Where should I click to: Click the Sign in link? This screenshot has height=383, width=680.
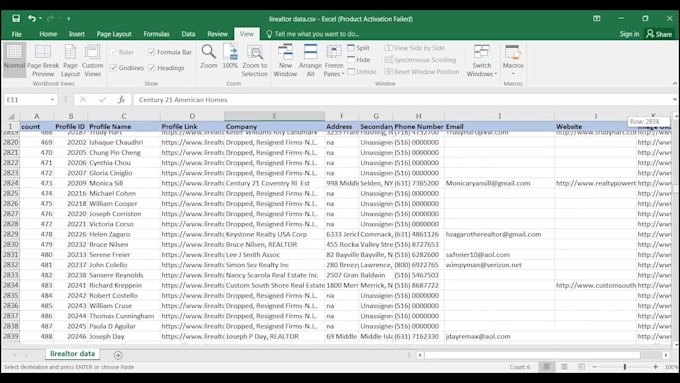tap(629, 34)
